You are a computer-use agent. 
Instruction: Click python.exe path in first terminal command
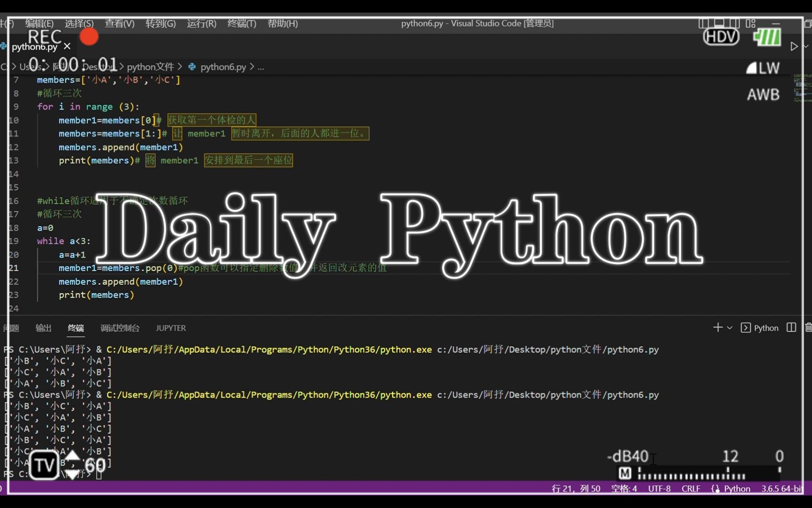269,349
